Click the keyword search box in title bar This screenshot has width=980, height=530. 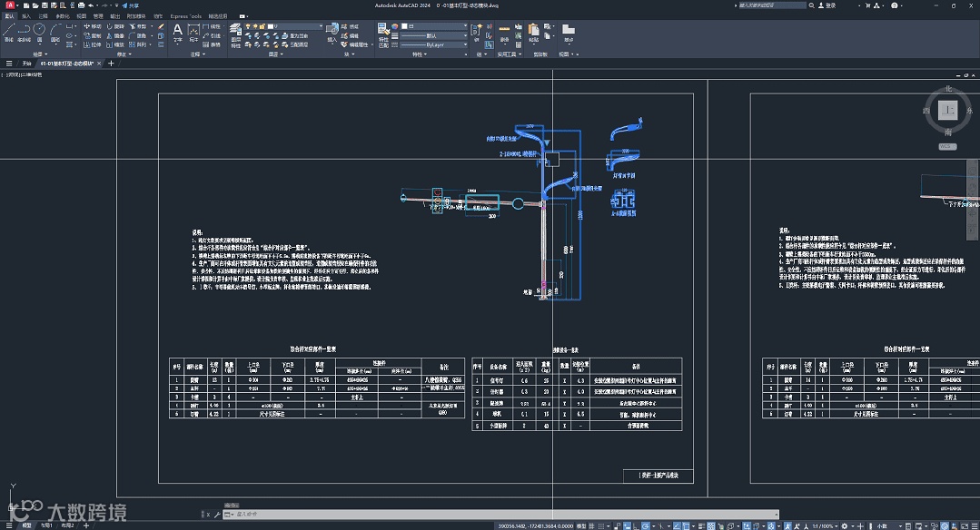[772, 5]
